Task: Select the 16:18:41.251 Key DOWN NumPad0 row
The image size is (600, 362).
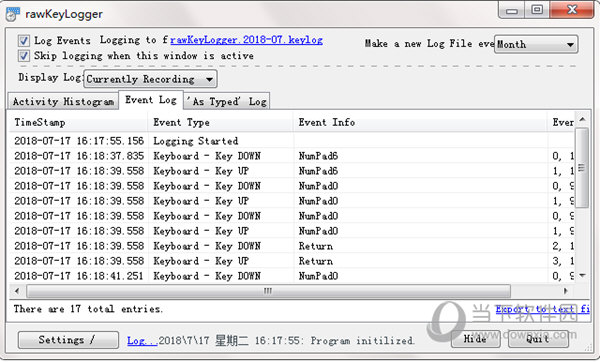Action: pos(292,276)
